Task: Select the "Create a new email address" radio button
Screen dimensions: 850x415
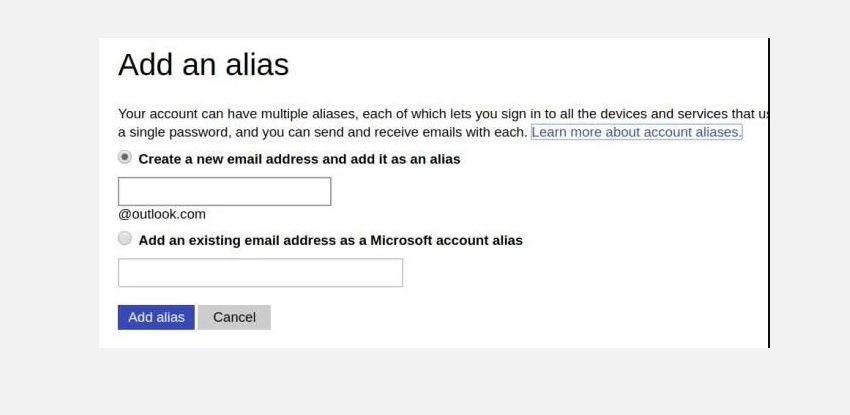Action: pyautogui.click(x=125, y=157)
